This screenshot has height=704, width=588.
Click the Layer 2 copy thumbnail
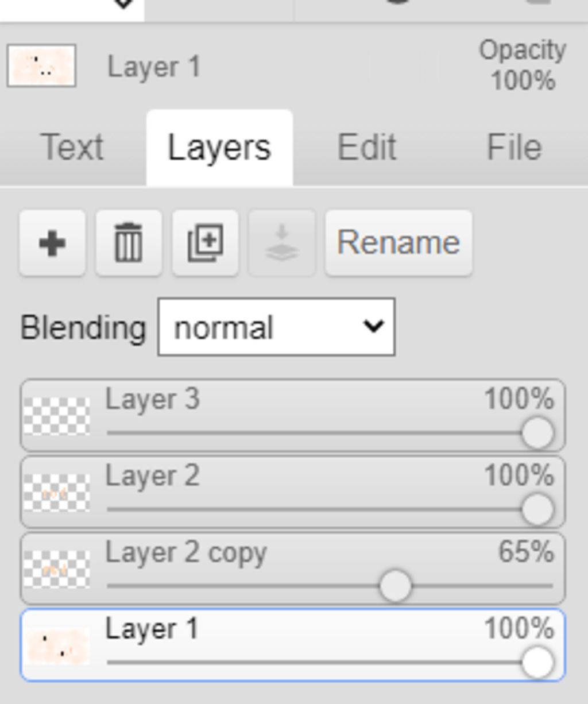57,569
